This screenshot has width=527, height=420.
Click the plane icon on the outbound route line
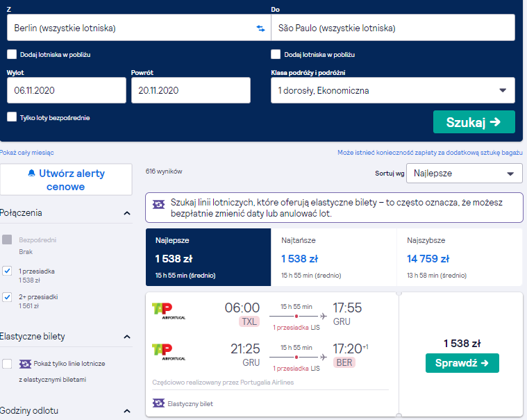(324, 316)
